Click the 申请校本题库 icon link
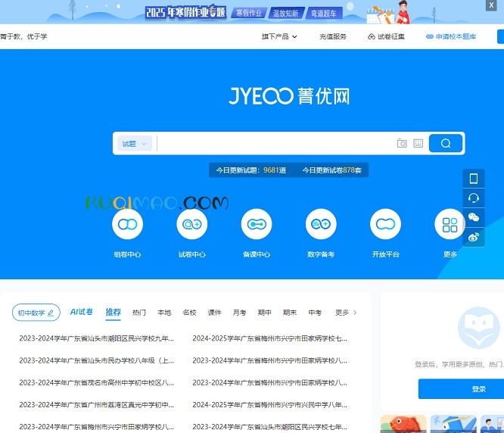This screenshot has width=504, height=433. [x=450, y=36]
